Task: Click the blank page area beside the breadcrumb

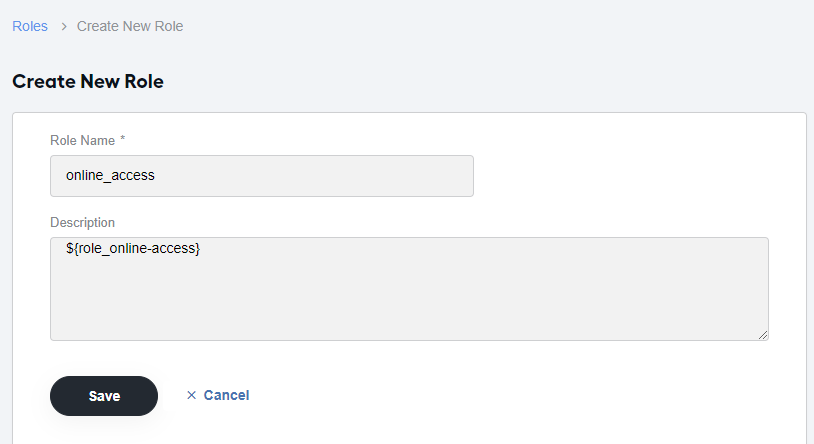Action: [x=493, y=26]
